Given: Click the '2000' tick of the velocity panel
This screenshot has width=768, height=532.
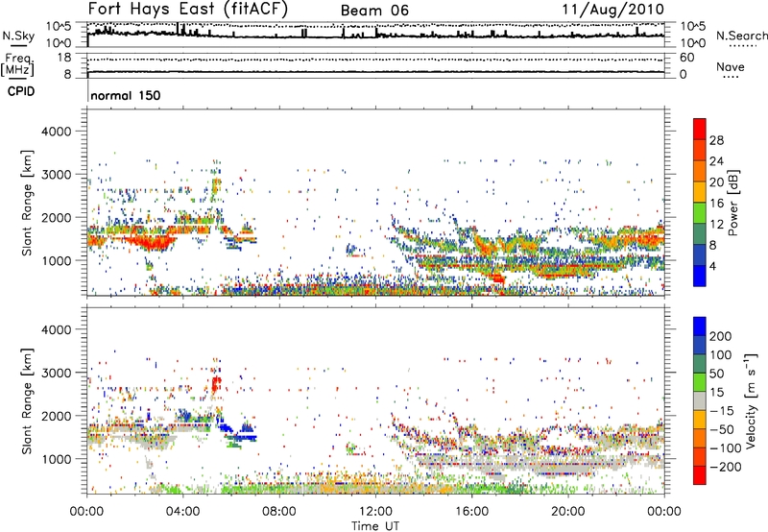Looking at the screenshot, I should click(56, 416).
